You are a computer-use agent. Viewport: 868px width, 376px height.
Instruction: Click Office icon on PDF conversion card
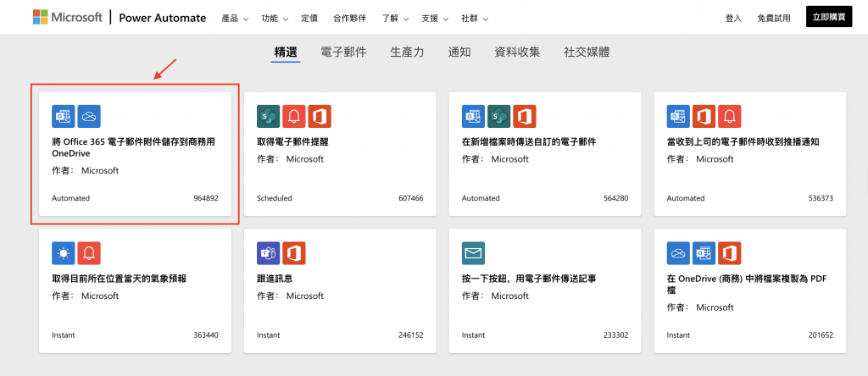tap(729, 252)
